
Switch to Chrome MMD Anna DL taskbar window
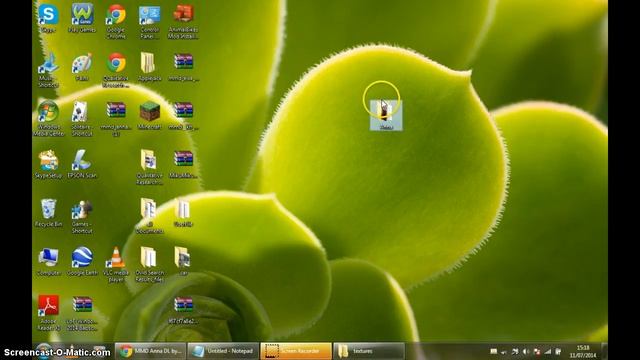tap(150, 351)
